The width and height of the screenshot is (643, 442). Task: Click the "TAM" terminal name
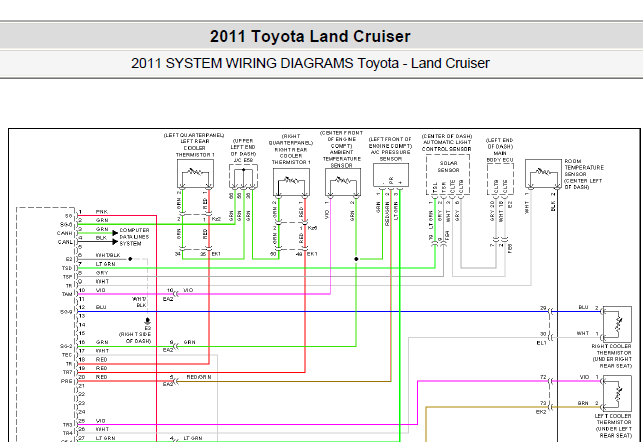point(67,294)
